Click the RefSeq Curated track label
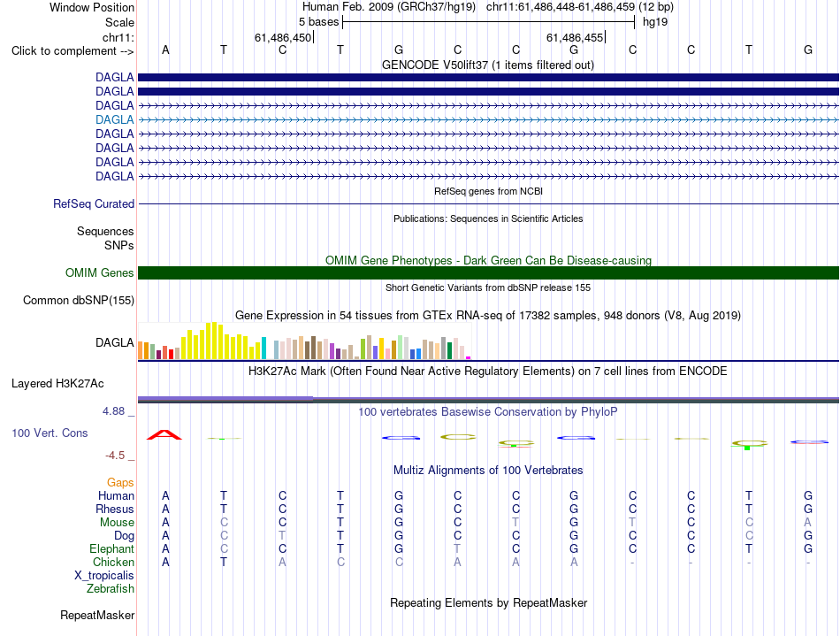 94,203
